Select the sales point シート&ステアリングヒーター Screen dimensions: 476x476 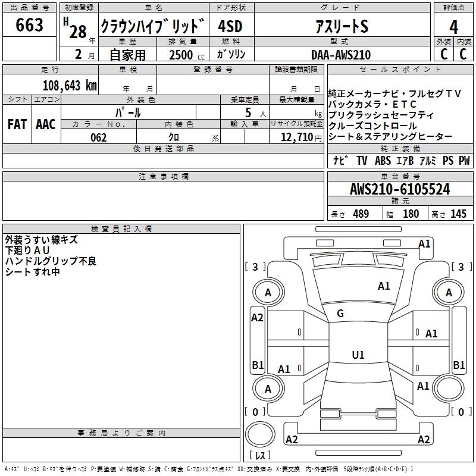pos(390,137)
